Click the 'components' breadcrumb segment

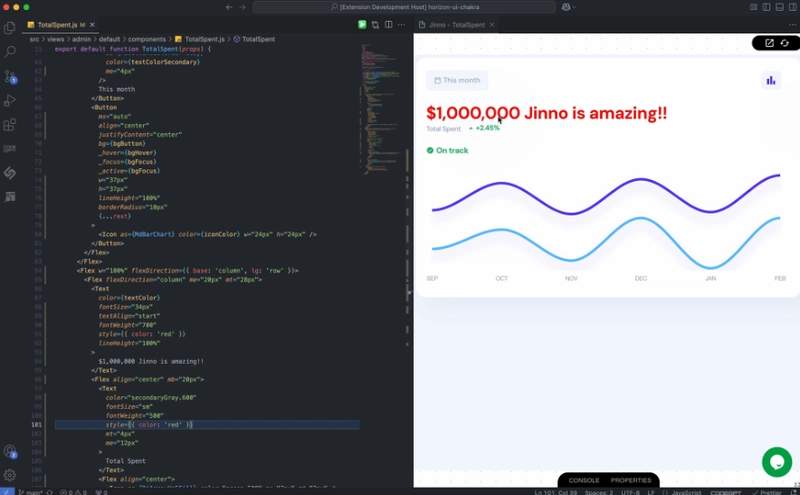click(147, 39)
